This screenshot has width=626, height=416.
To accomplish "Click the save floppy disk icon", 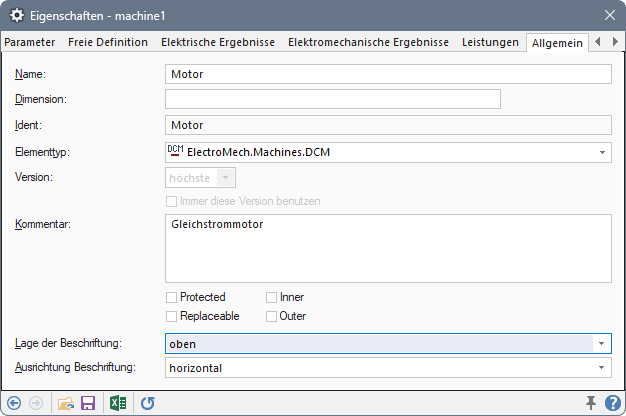I will coord(88,403).
